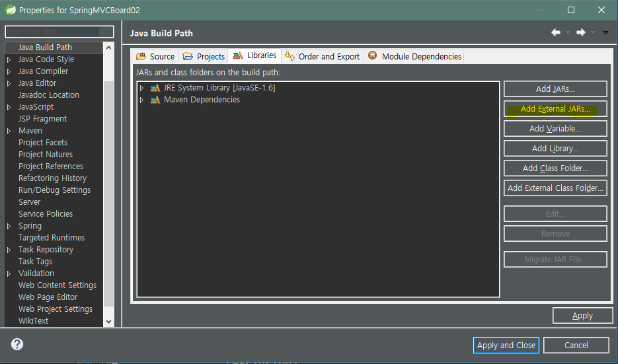Maximize the Properties dialog window
The image size is (618, 364).
(570, 10)
